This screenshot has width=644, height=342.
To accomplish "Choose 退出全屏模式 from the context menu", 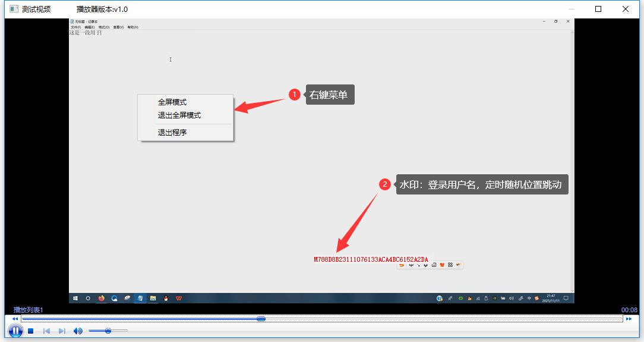I will click(x=179, y=115).
